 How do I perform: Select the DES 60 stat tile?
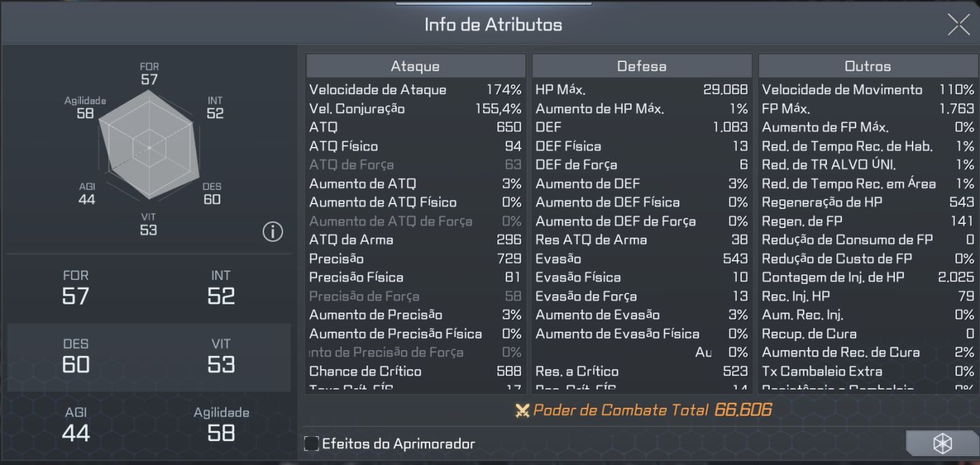tap(76, 357)
